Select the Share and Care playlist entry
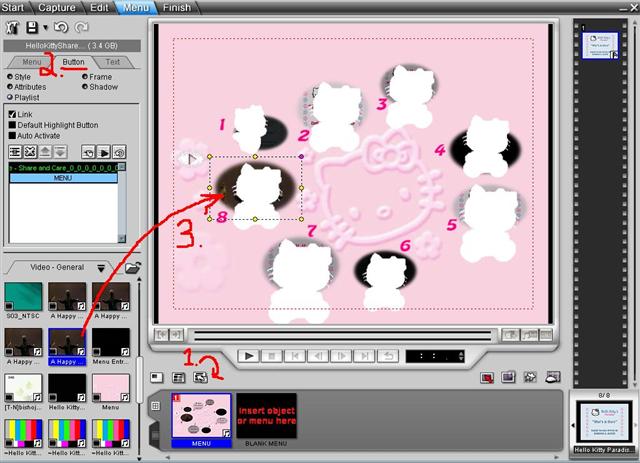Screen dimensions: 640x463 [63, 168]
